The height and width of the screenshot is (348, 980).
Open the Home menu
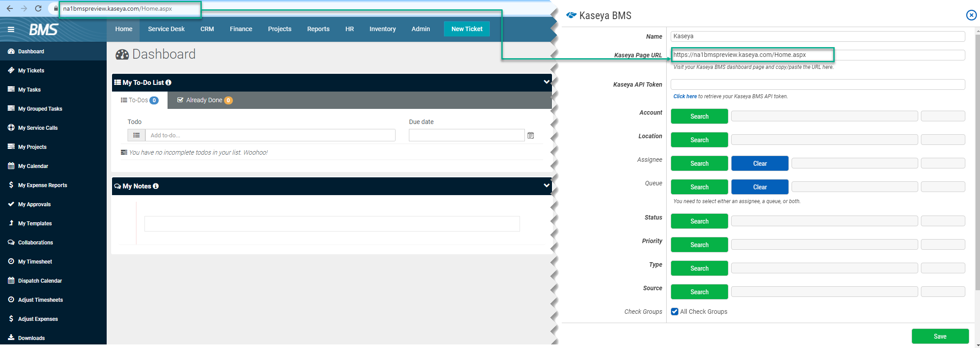pos(124,29)
